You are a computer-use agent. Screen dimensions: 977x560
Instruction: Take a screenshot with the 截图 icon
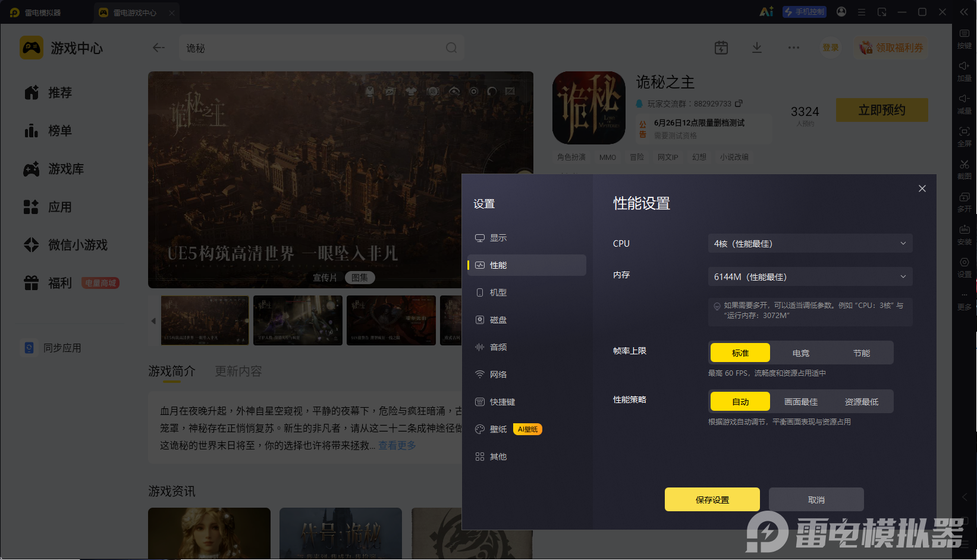964,164
